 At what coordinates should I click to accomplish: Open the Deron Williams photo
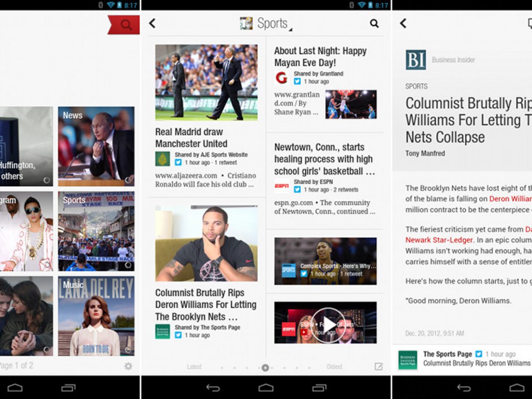(206, 243)
